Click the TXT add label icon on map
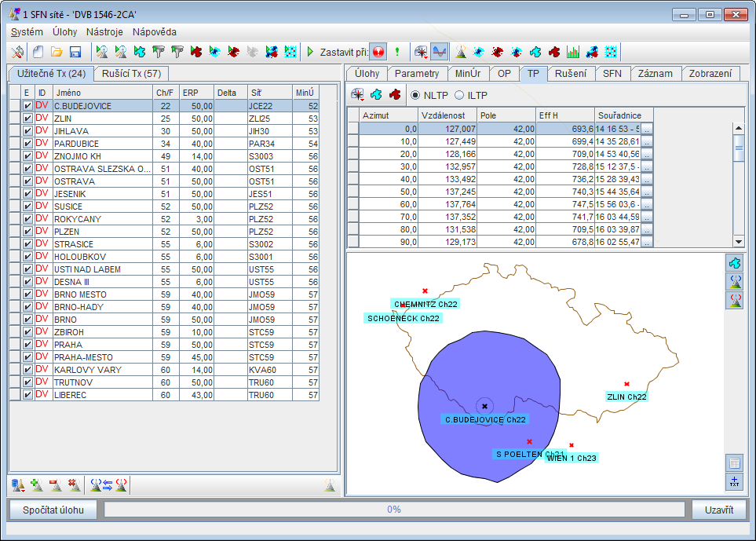 [x=734, y=481]
